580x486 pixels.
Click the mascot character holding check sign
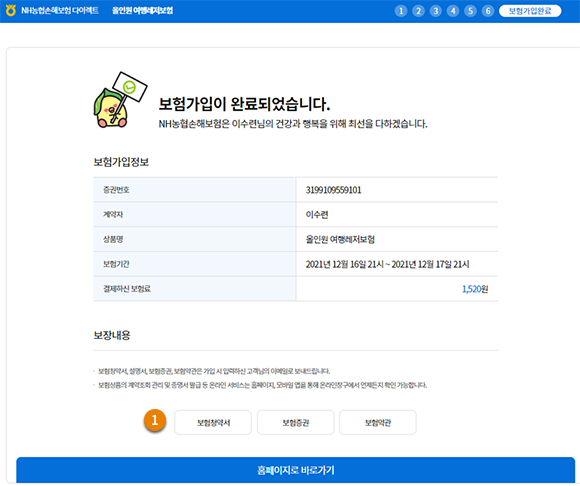tap(120, 100)
